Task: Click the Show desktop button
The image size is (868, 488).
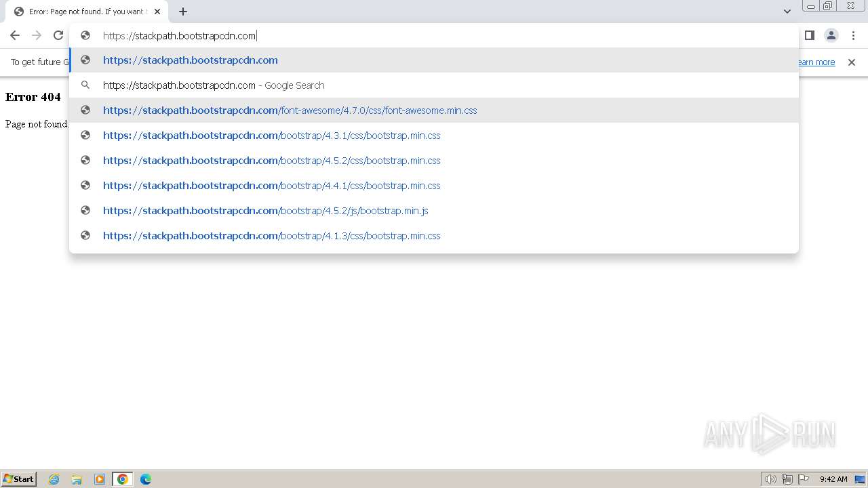Action: coord(861,479)
